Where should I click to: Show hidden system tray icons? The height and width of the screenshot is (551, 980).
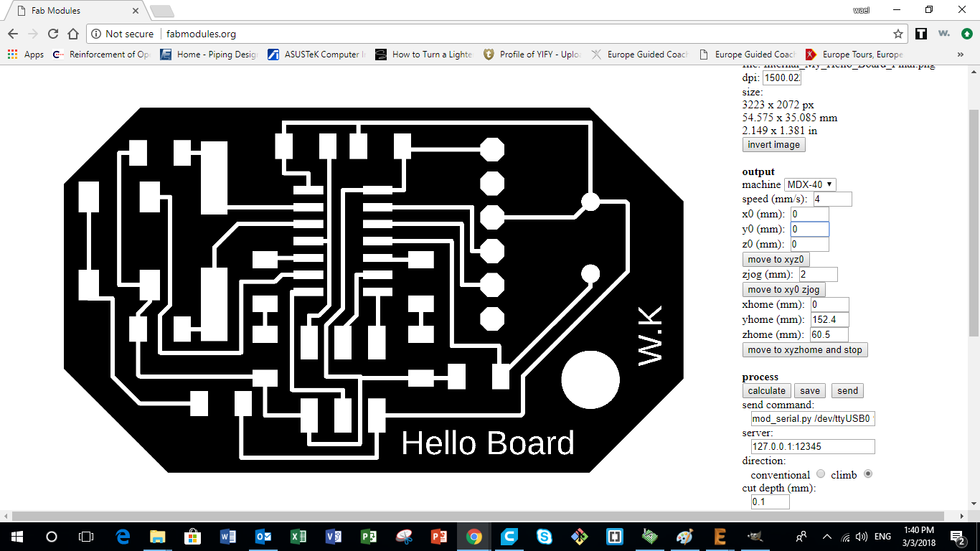[826, 536]
